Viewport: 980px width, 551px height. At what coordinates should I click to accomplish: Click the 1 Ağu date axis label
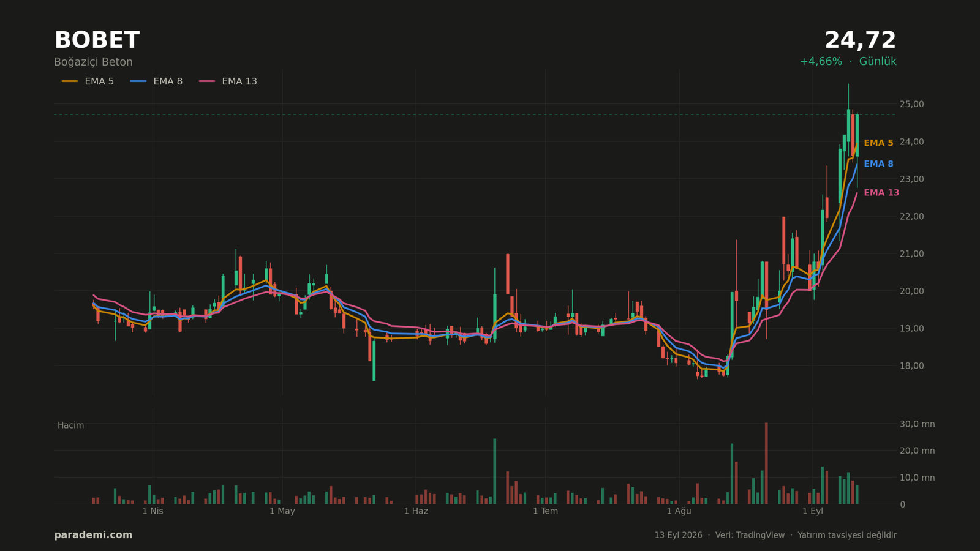coord(679,511)
